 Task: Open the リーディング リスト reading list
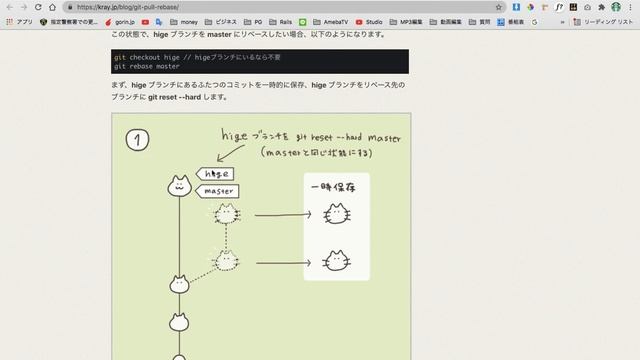click(603, 22)
